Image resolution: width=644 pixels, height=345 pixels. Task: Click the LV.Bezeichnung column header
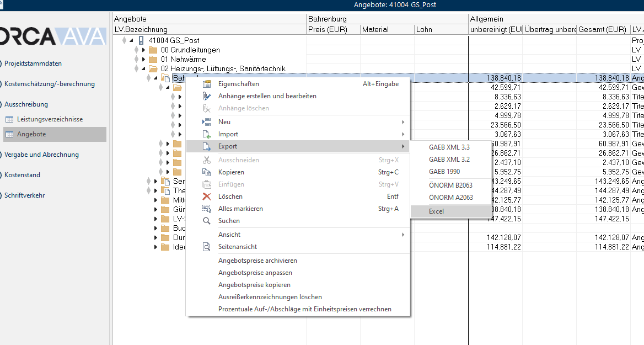point(141,29)
